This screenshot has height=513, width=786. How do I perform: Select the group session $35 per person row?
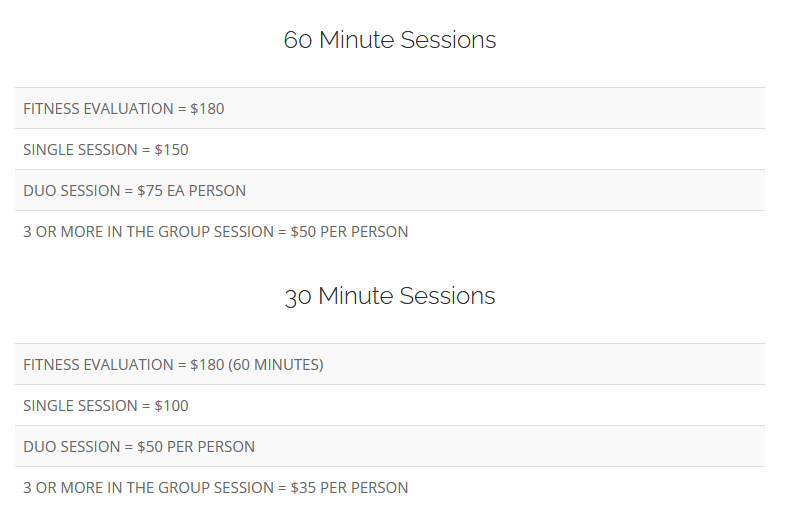point(390,488)
